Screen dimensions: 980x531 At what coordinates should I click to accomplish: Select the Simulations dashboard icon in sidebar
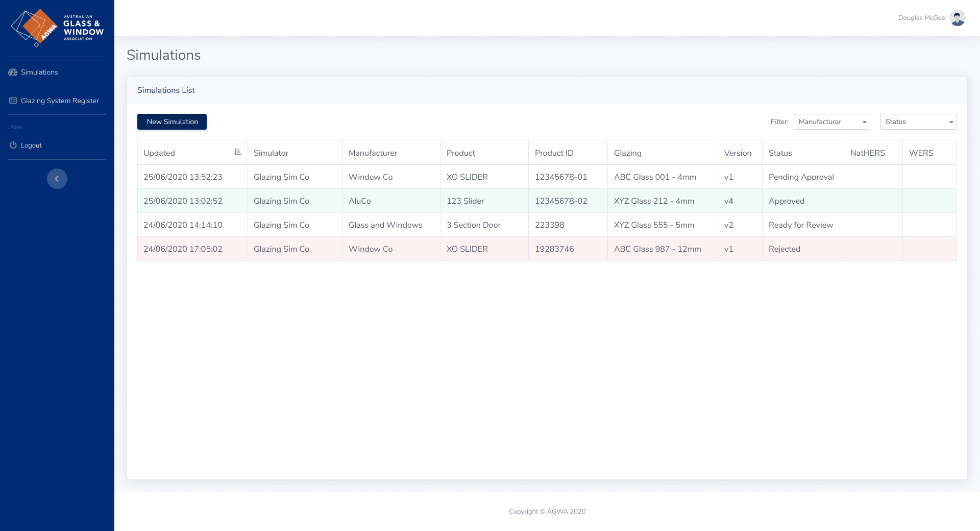click(x=13, y=72)
